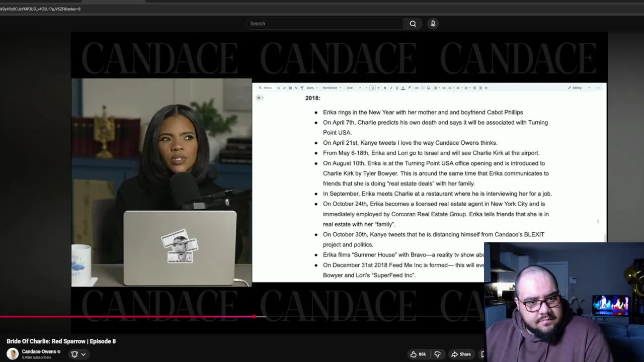Click the host's camera feed in the video

pyautogui.click(x=162, y=183)
